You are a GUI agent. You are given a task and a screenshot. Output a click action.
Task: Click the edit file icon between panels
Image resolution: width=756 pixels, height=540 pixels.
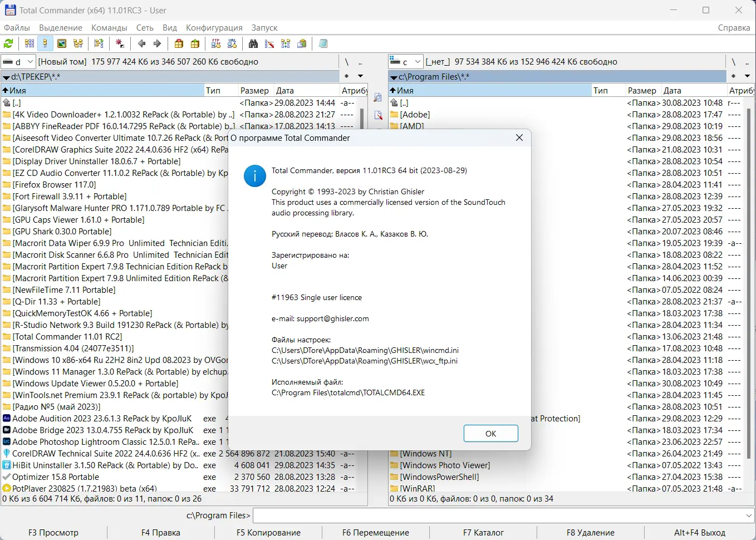coord(378,115)
